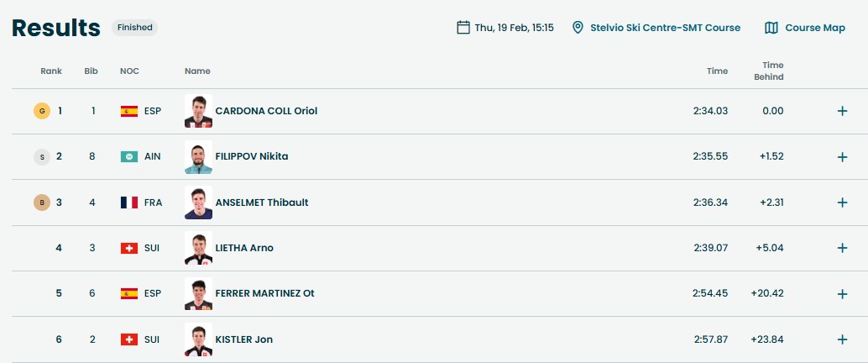Click the bronze medal badge icon

click(x=41, y=203)
